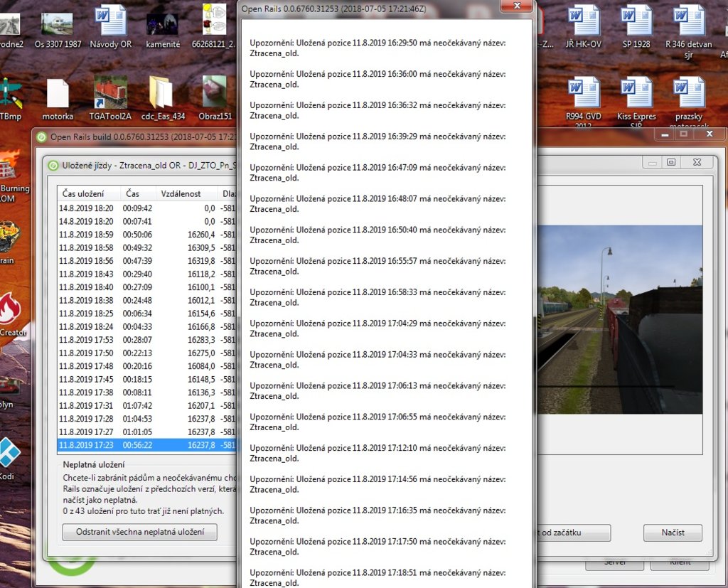Launch Kodi from the desktop
Screen dimensions: 728x588
click(10, 455)
